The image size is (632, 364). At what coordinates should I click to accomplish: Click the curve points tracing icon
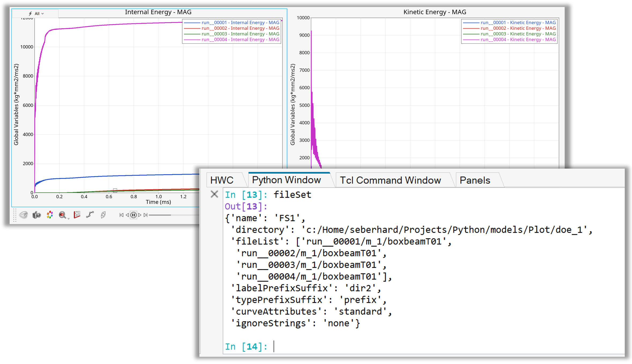pos(90,214)
